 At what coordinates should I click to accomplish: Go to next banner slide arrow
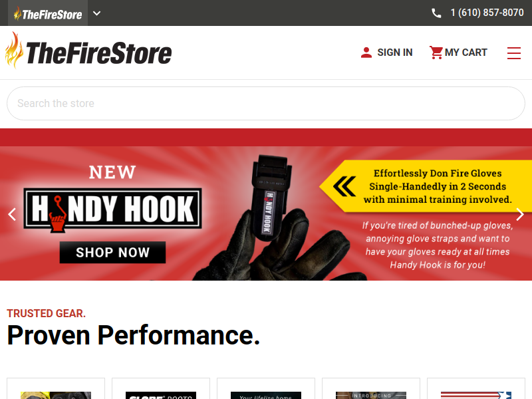coord(520,214)
